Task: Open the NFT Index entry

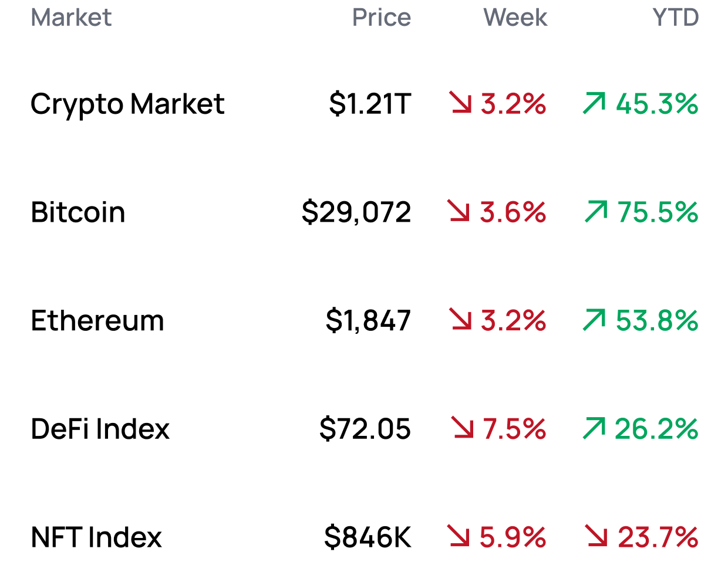Action: 96,537
